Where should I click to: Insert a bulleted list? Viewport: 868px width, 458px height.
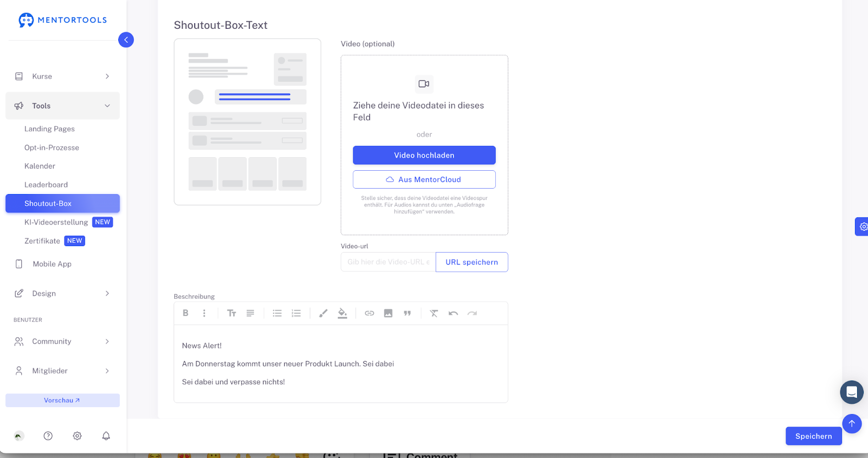coord(277,313)
